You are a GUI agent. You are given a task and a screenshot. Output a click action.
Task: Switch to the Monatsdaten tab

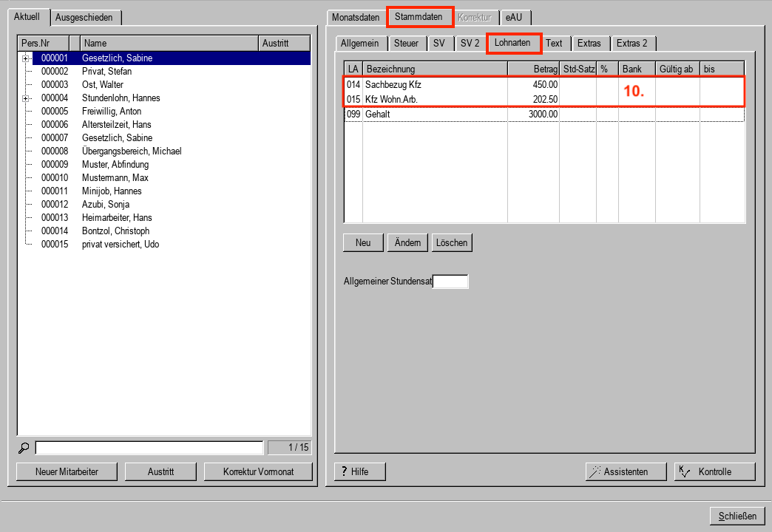[x=356, y=17]
